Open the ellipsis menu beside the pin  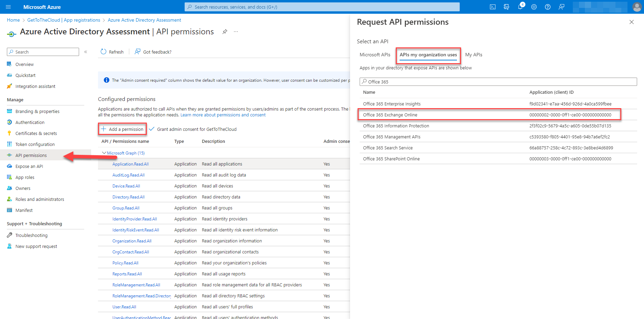[236, 32]
